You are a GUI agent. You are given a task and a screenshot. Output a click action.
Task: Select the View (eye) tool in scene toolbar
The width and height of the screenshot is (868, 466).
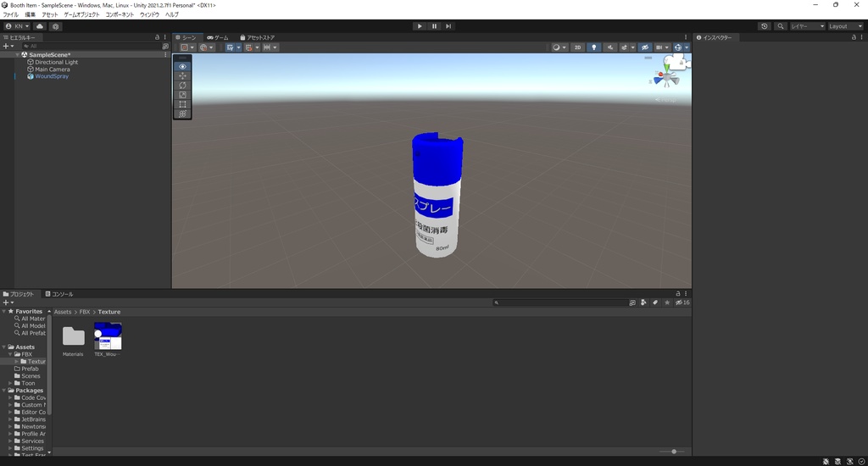click(x=182, y=66)
